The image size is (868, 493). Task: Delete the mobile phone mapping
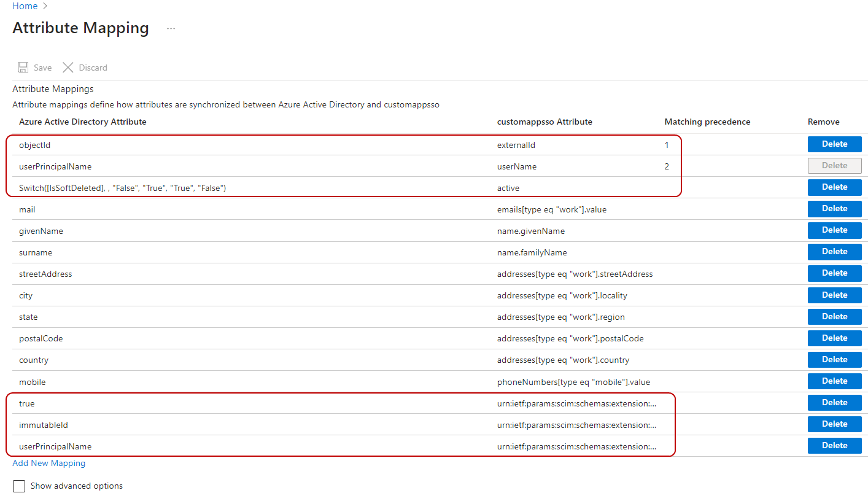pyautogui.click(x=834, y=381)
